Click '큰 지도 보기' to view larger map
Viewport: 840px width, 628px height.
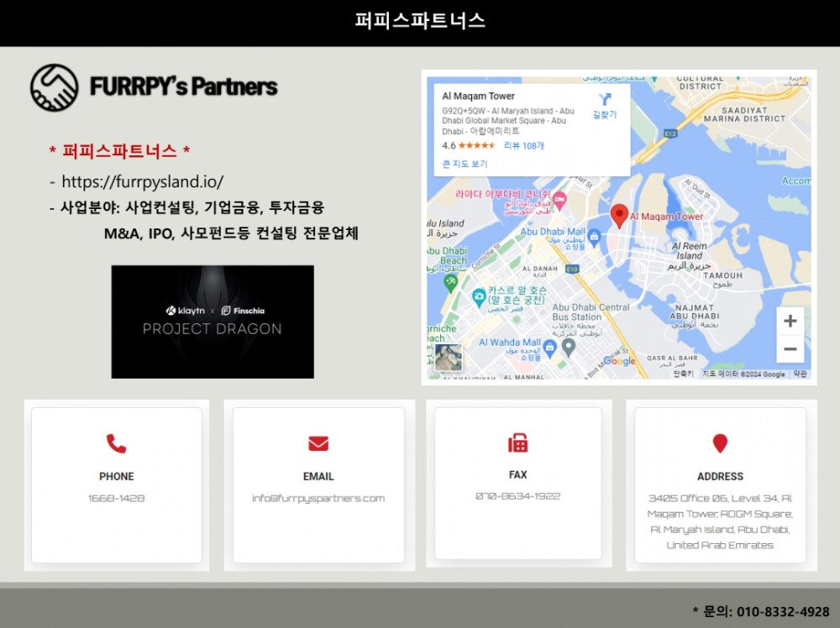(x=465, y=164)
